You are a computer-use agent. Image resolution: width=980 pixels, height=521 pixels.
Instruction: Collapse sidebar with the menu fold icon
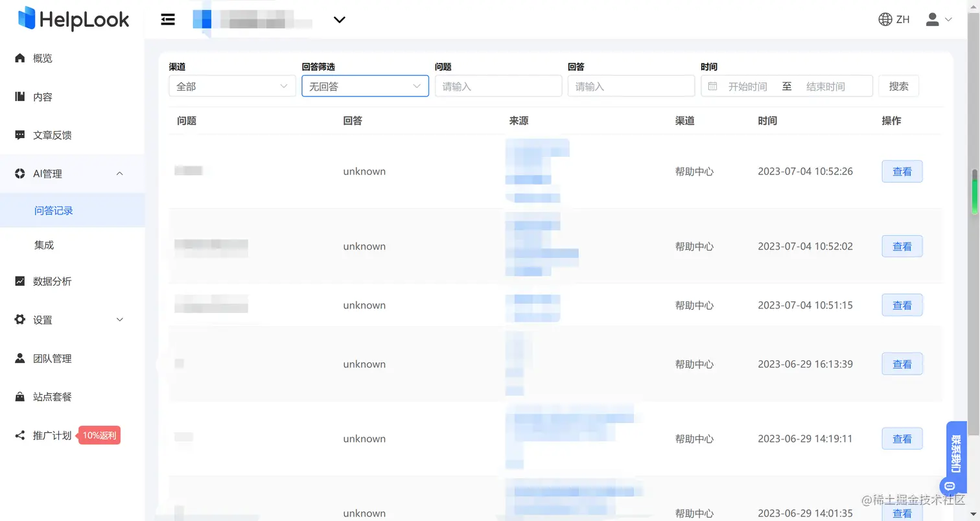(x=168, y=19)
